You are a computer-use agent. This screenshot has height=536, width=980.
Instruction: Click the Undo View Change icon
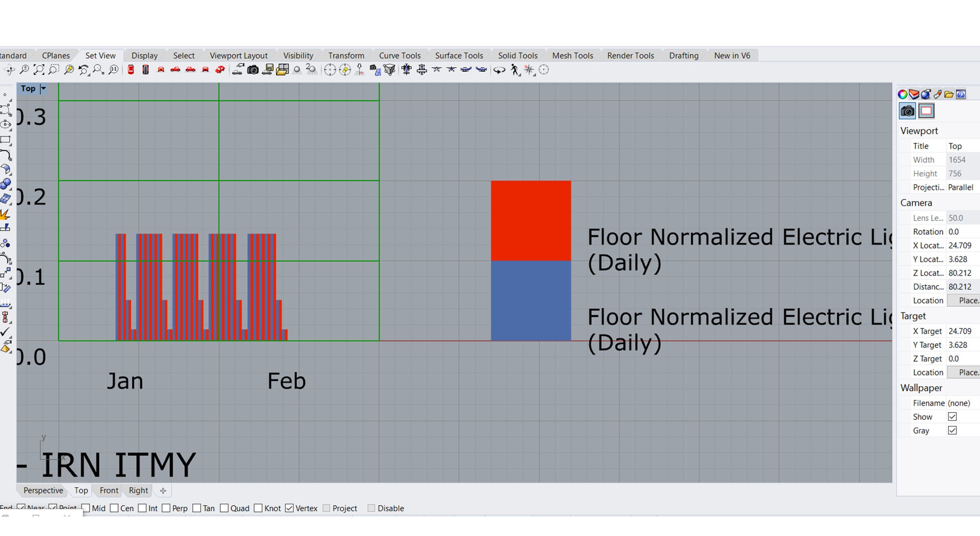[84, 70]
